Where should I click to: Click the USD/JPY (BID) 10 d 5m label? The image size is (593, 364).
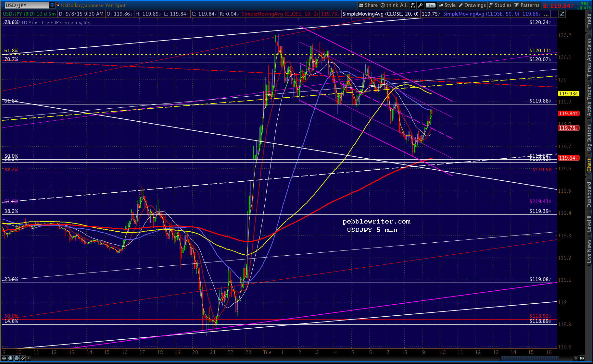[29, 14]
